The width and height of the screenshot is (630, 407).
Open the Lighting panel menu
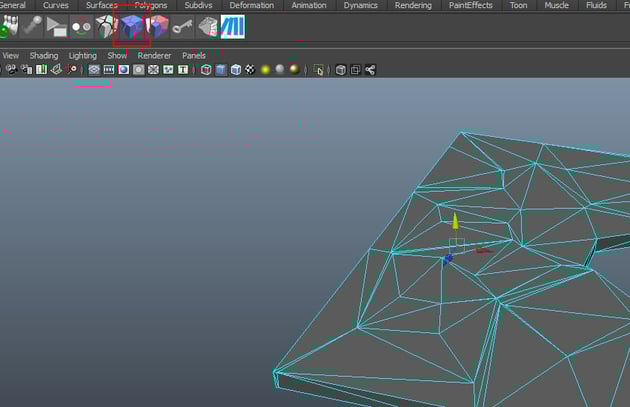pos(82,56)
